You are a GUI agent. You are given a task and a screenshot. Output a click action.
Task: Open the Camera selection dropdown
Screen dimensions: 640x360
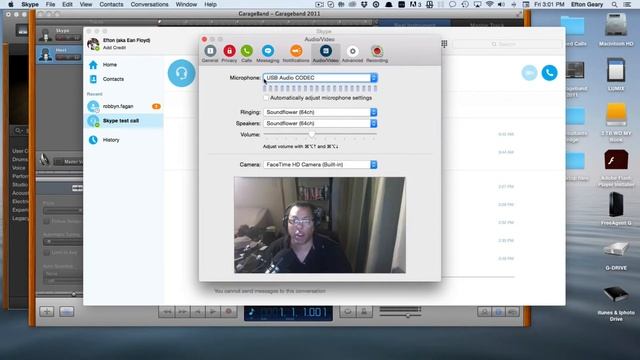tap(320, 164)
